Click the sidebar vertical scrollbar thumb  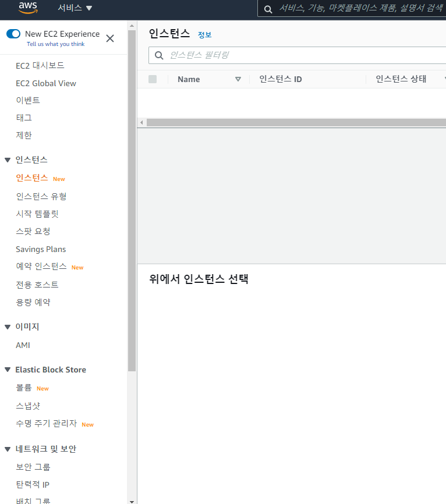click(x=132, y=201)
